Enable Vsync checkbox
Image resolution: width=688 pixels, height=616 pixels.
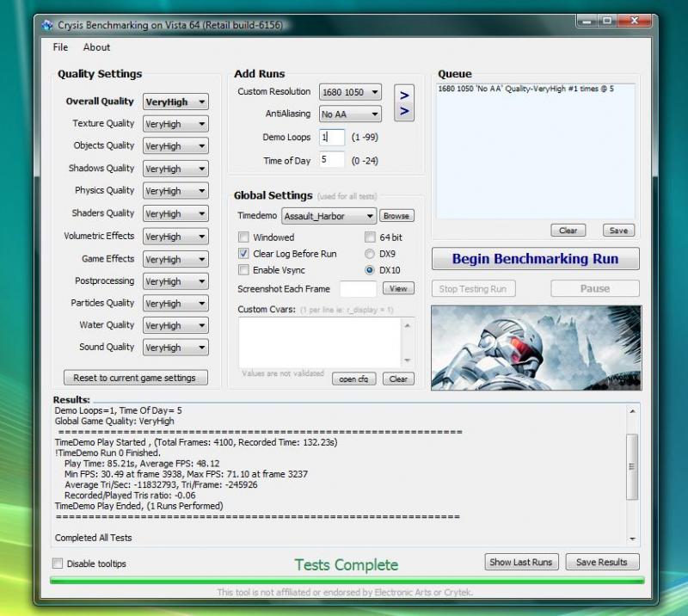coord(243,269)
